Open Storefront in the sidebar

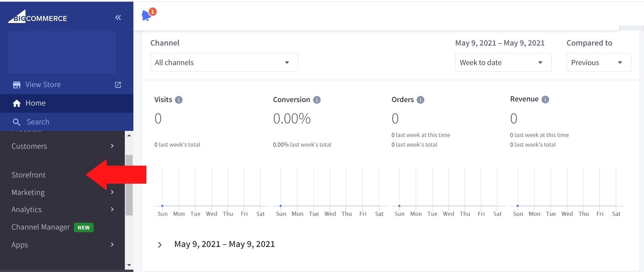(29, 175)
